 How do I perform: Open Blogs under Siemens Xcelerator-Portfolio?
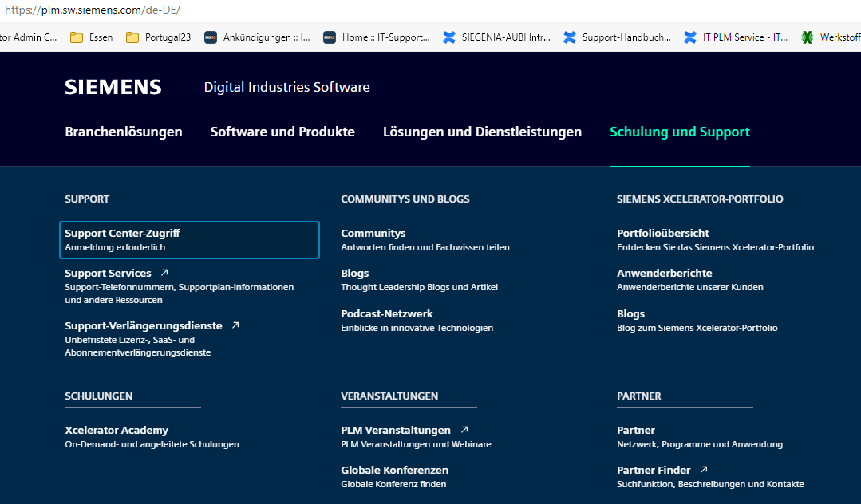click(630, 313)
